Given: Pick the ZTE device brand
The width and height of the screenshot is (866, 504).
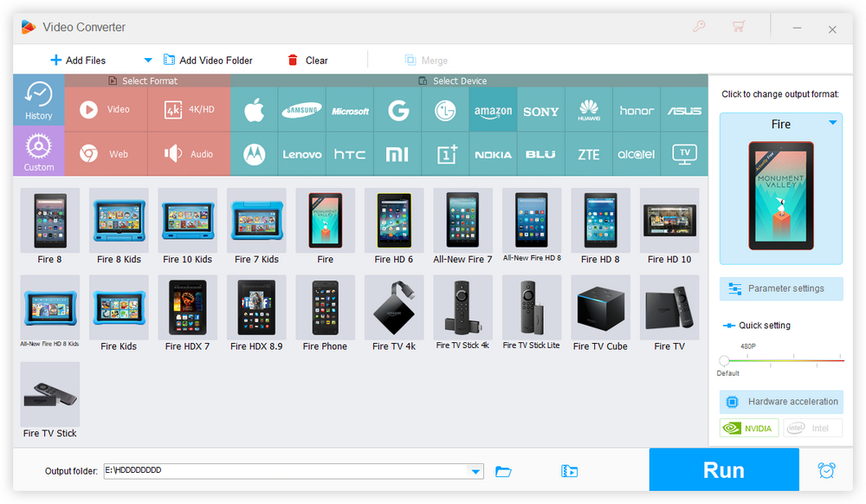Looking at the screenshot, I should click(x=589, y=154).
